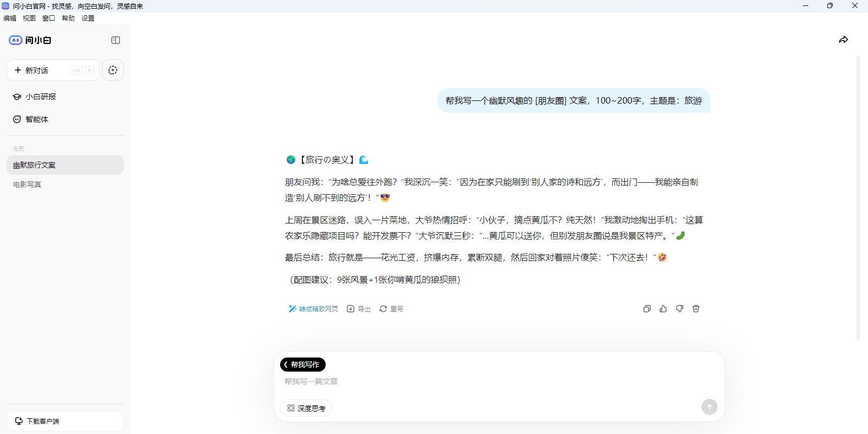868x434 pixels.
Task: Export the response with 导出
Action: coord(359,309)
